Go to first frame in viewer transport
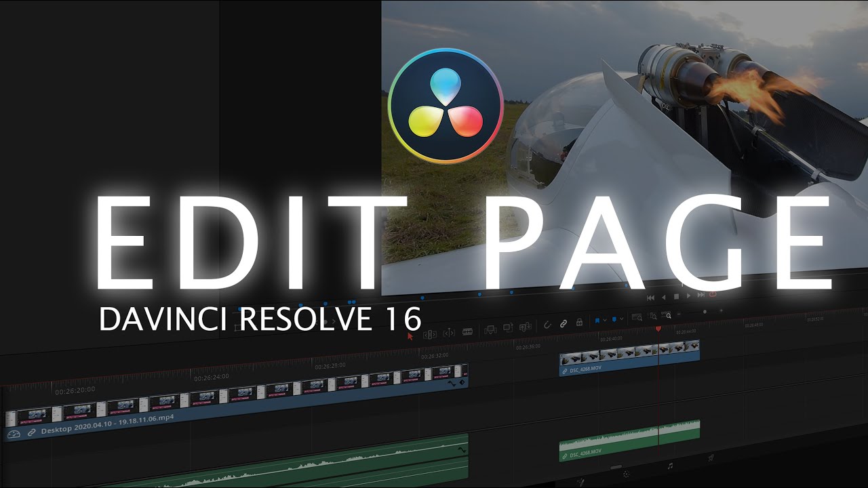Viewport: 868px width, 488px height. click(650, 298)
